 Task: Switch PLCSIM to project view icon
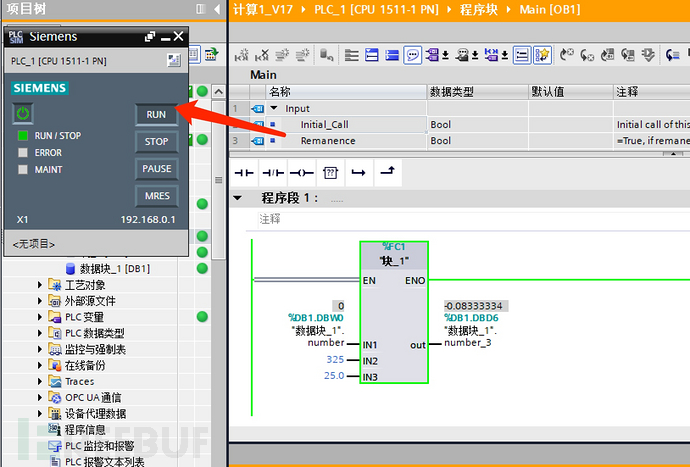click(173, 61)
